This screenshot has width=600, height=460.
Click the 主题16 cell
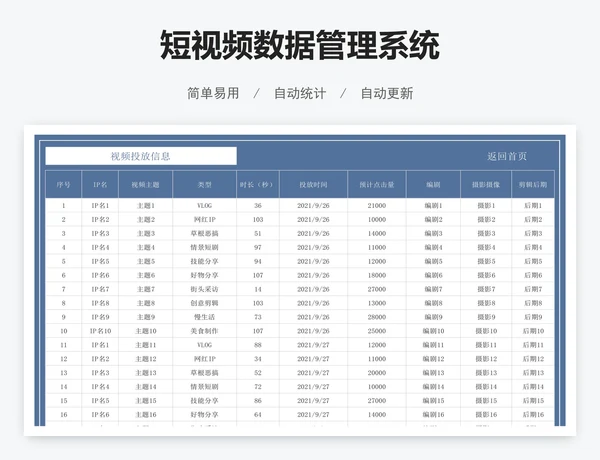click(145, 414)
